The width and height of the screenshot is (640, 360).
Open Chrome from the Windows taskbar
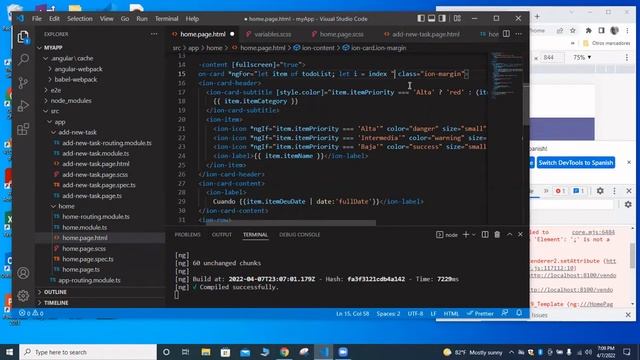pyautogui.click(x=284, y=352)
